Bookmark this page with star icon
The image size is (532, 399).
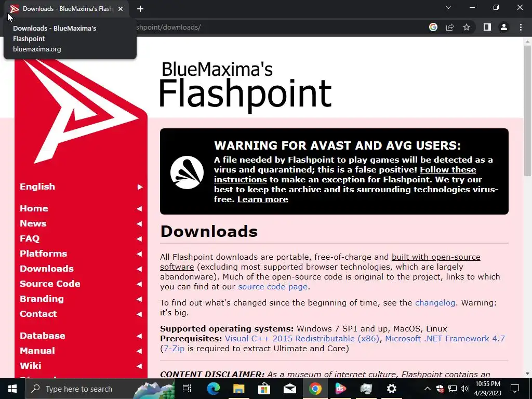coord(467,27)
